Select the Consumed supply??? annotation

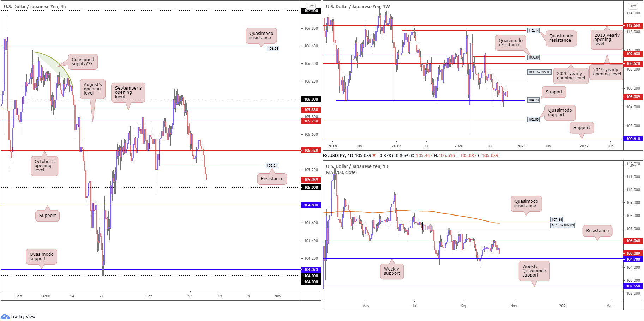coord(83,62)
